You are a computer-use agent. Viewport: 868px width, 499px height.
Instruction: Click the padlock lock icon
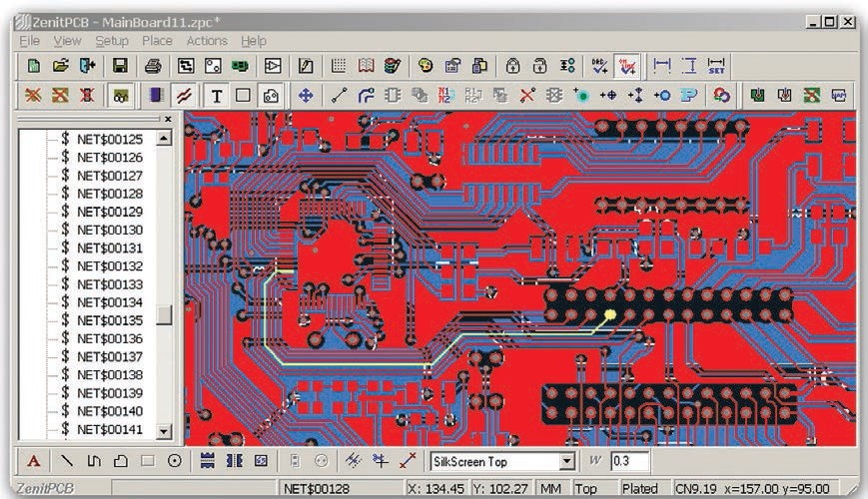coord(512,67)
